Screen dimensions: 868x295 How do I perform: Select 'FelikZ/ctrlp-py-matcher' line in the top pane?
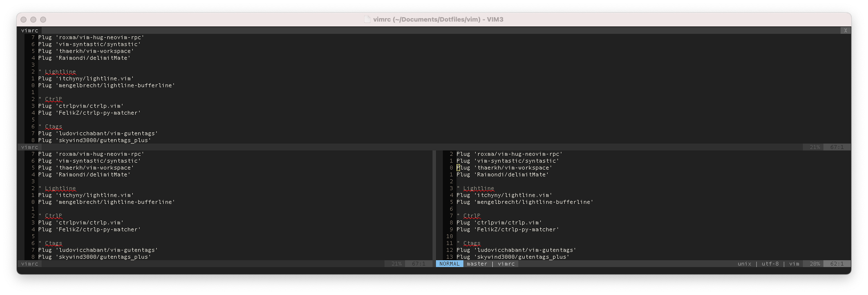tap(89, 113)
